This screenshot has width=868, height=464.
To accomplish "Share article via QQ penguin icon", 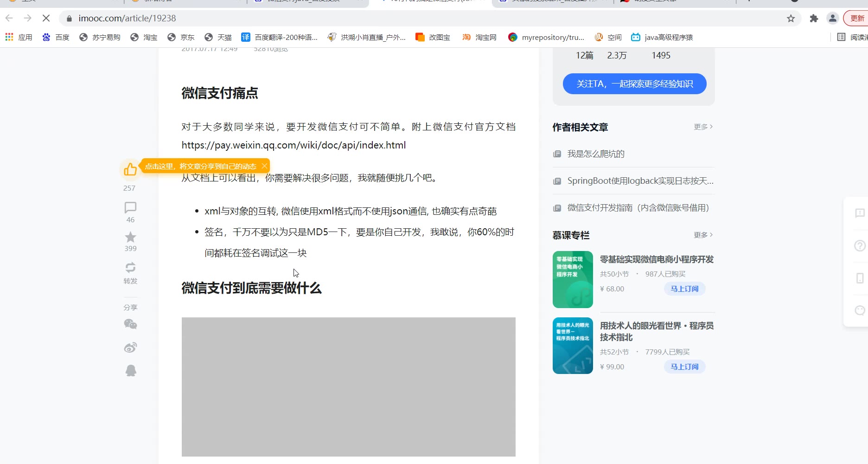I will click(131, 370).
